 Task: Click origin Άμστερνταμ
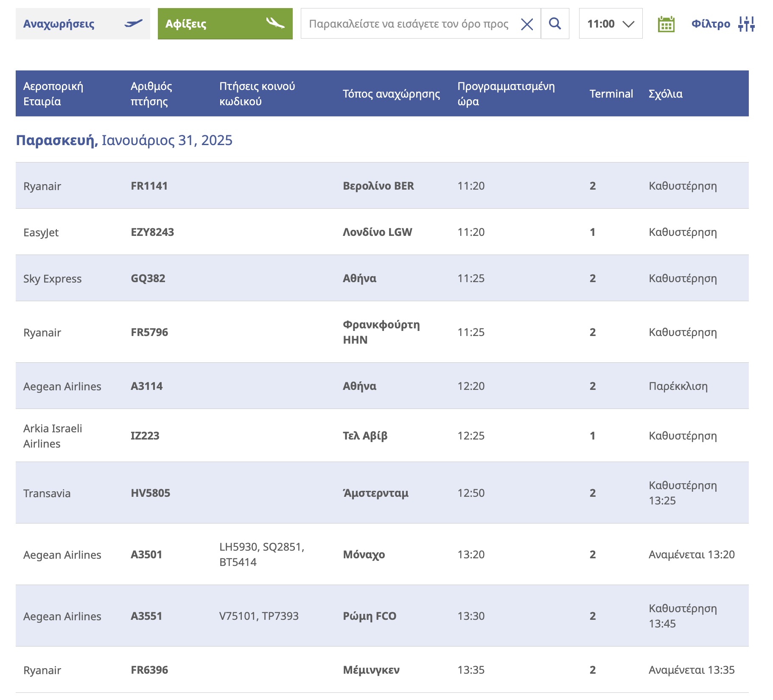[x=376, y=493]
